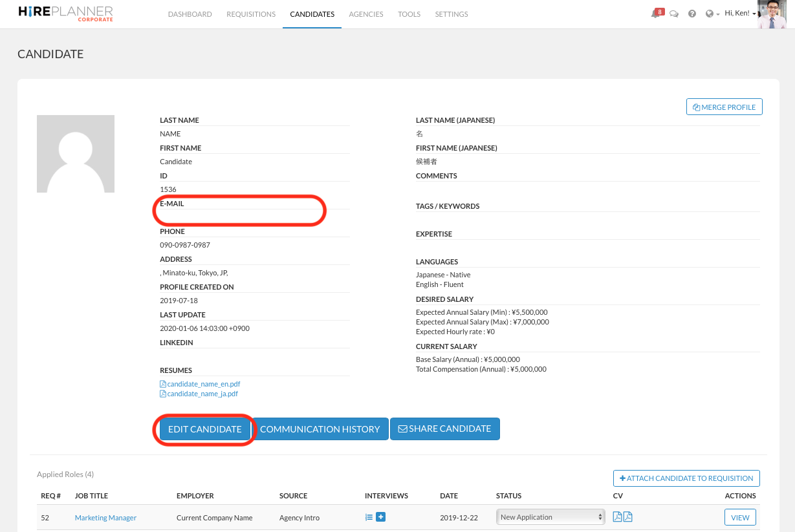Expand the globe language dropdown

[x=712, y=14]
